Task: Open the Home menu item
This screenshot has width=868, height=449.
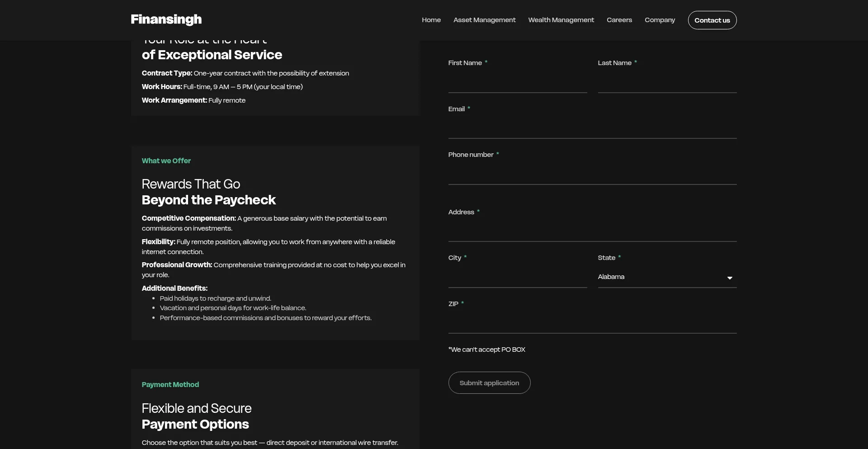Action: 431,20
